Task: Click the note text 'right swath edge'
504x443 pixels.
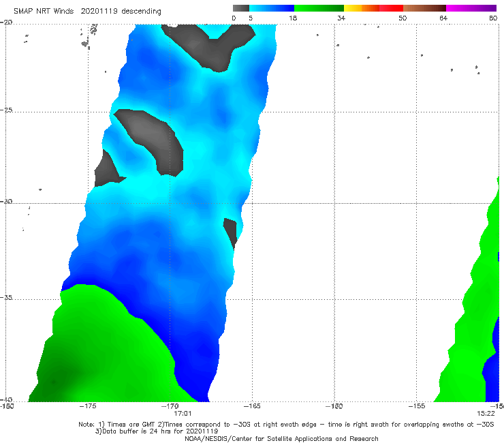Action: [x=289, y=425]
